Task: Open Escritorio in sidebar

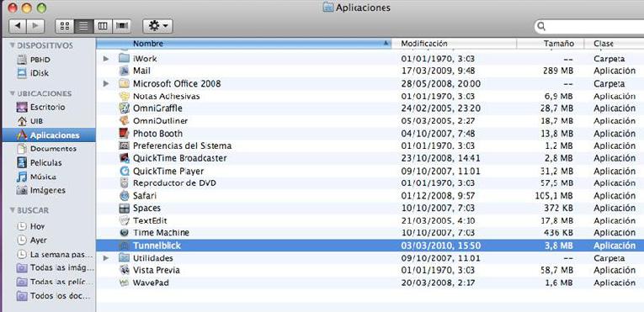Action: [40, 107]
